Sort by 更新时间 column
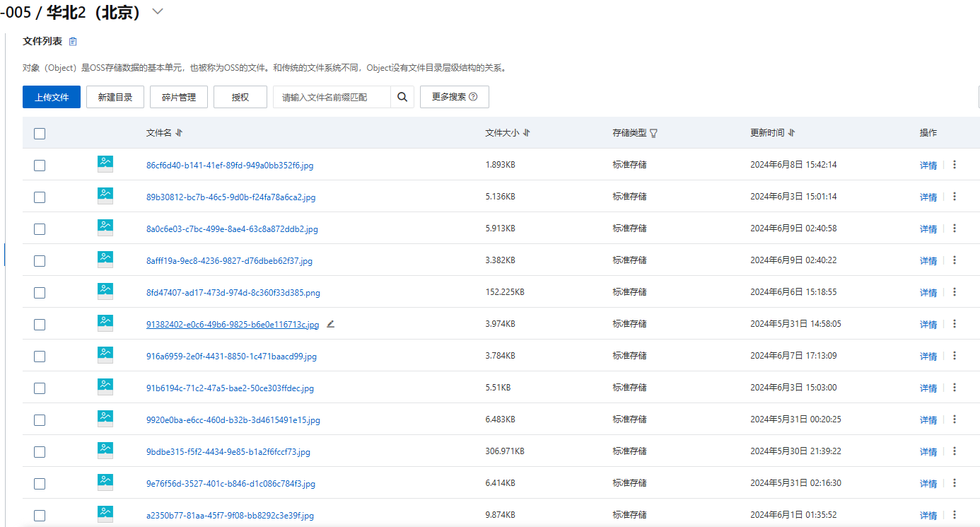Viewport: 980px width, 527px height. (x=791, y=133)
